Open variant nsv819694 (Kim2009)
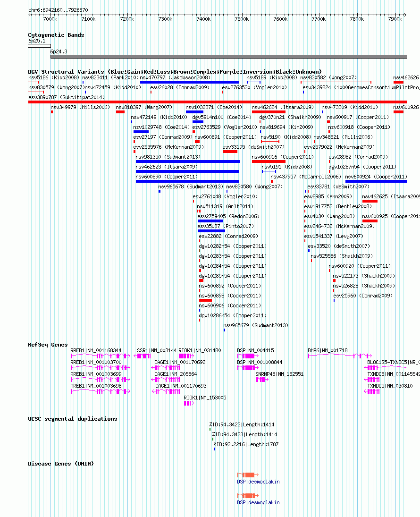 click(x=286, y=127)
